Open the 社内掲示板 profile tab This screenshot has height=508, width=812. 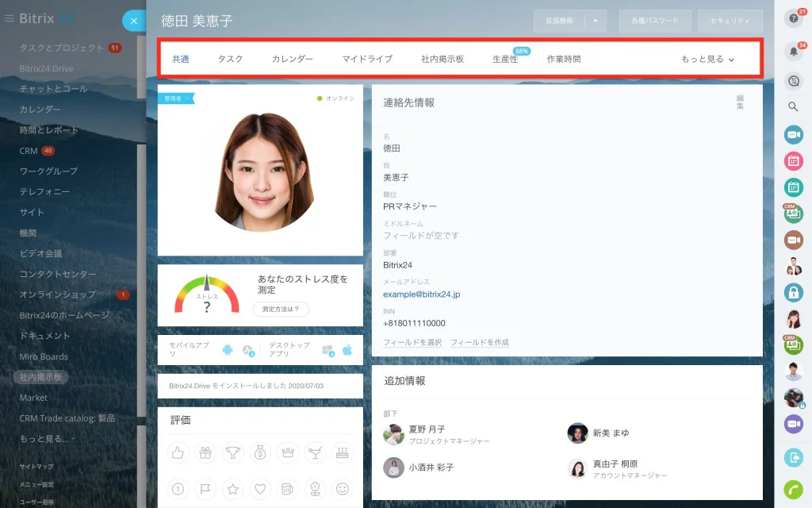click(x=442, y=59)
